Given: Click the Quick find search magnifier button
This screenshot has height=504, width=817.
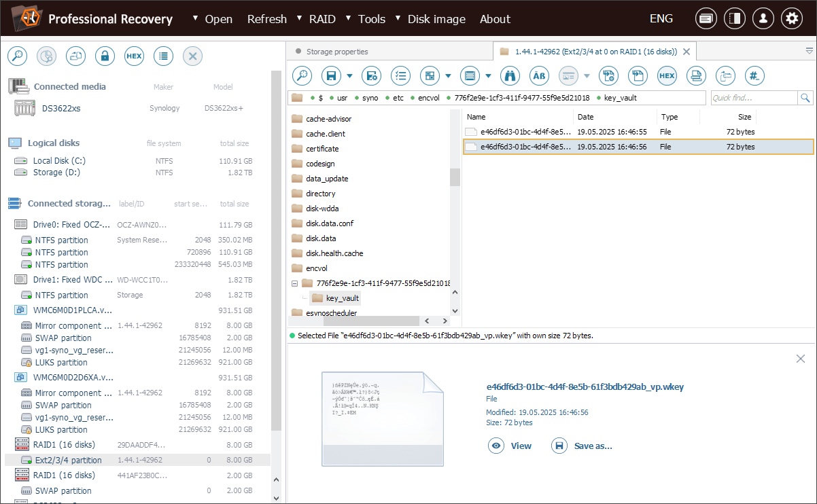Looking at the screenshot, I should pyautogui.click(x=805, y=98).
